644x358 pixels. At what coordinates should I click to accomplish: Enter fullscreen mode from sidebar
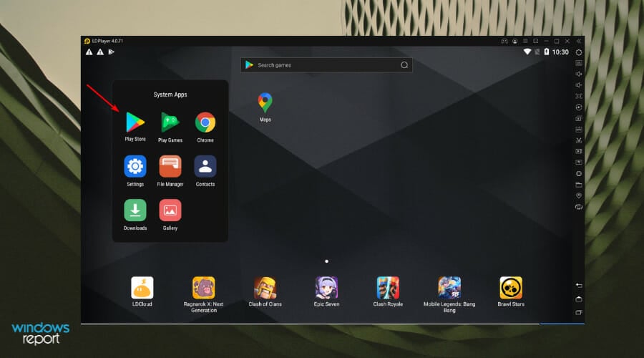(x=579, y=96)
